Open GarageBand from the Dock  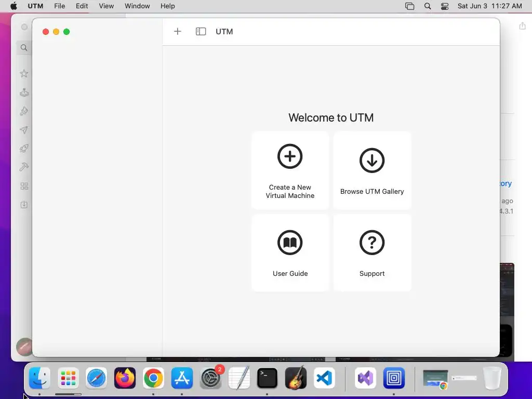tap(296, 378)
